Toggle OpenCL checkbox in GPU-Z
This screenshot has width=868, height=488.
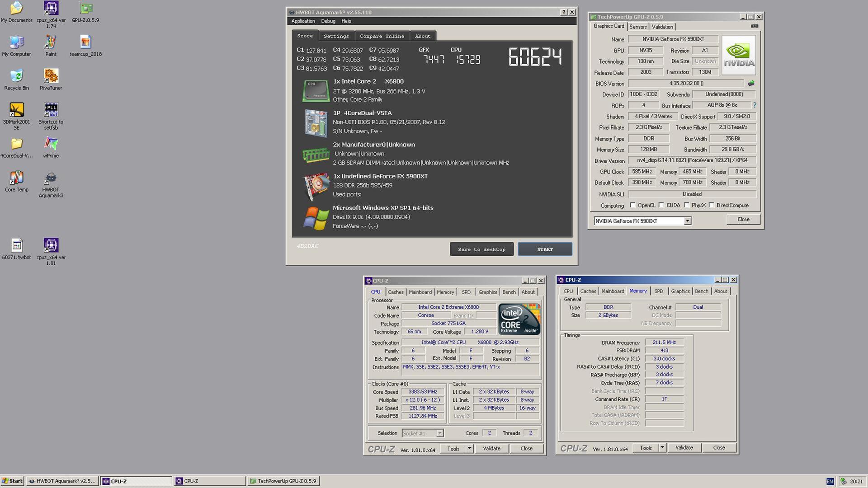632,205
